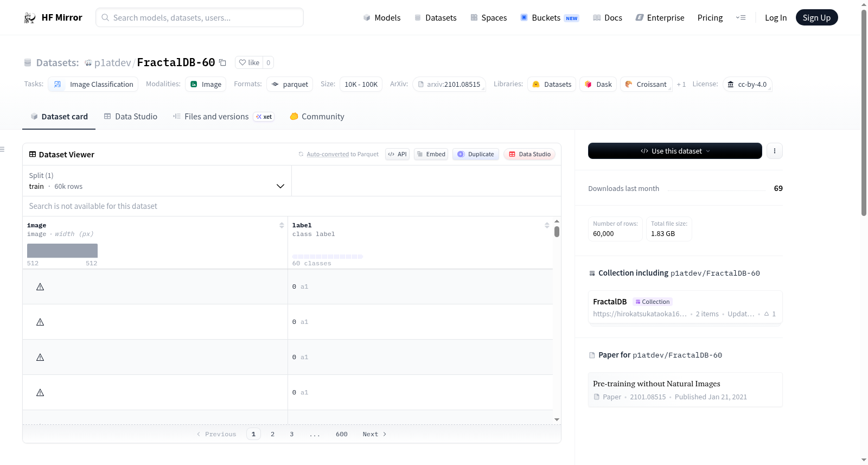Click the Duplicate button
868x465 pixels.
coord(476,154)
